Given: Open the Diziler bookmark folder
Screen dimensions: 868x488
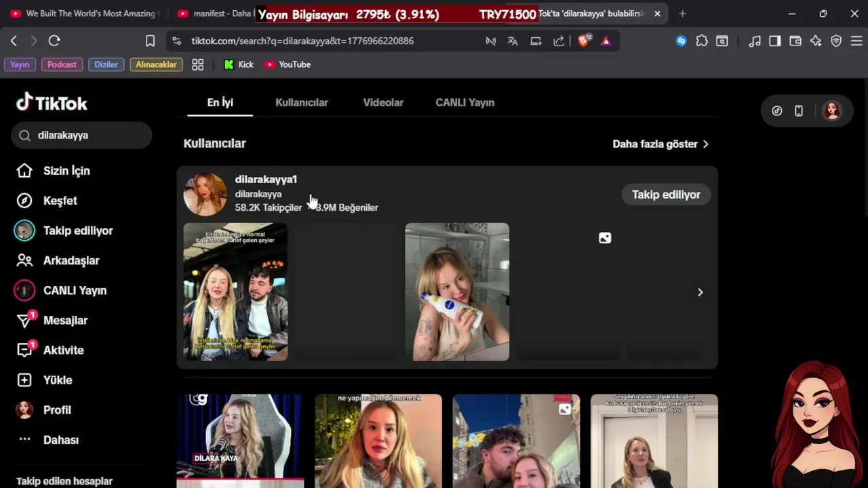Looking at the screenshot, I should click(x=106, y=64).
